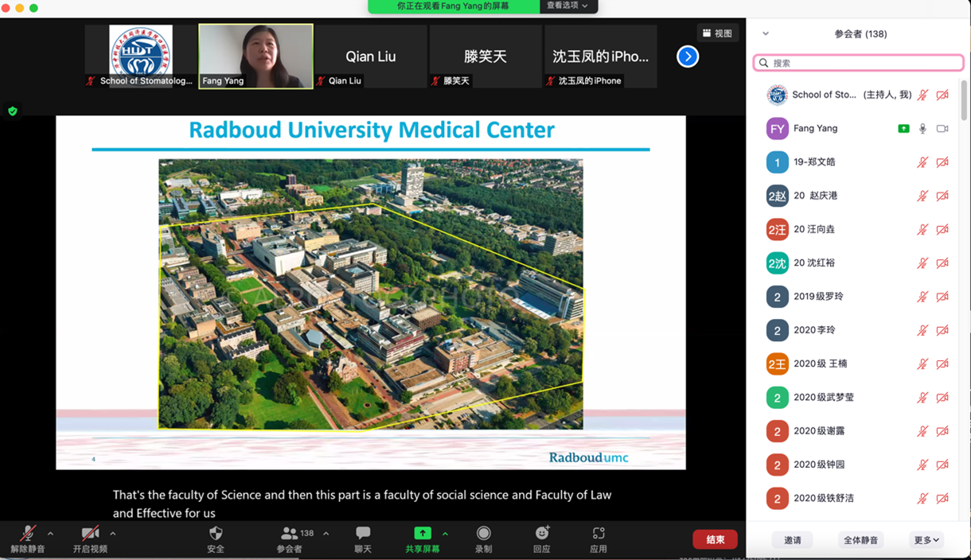Screen dimensions: 971x560
Task: Expand video options arrow next to 开启视频
Action: [112, 534]
